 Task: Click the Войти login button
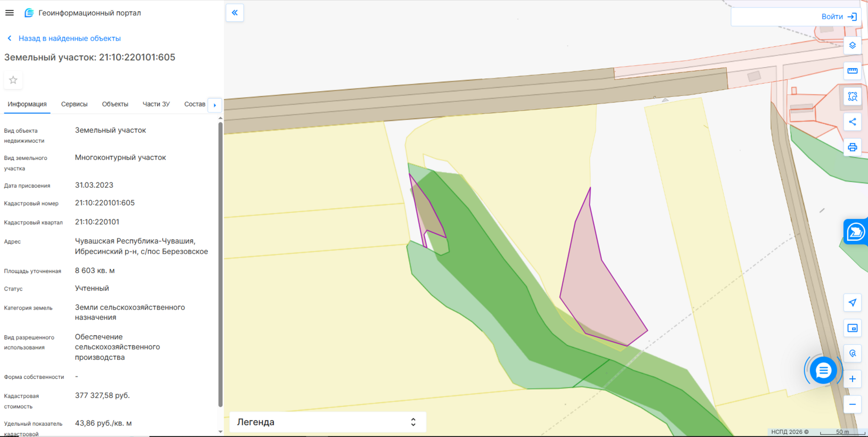[838, 17]
